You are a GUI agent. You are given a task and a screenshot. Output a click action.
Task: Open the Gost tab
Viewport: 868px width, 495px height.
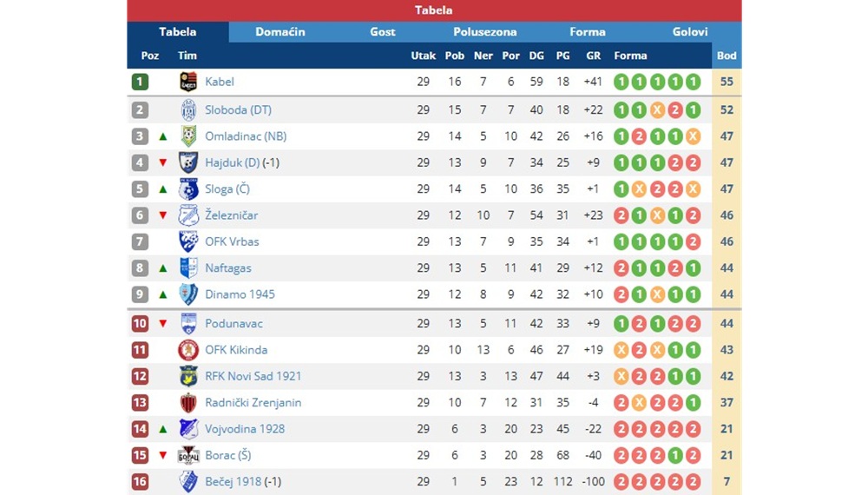[x=383, y=32]
